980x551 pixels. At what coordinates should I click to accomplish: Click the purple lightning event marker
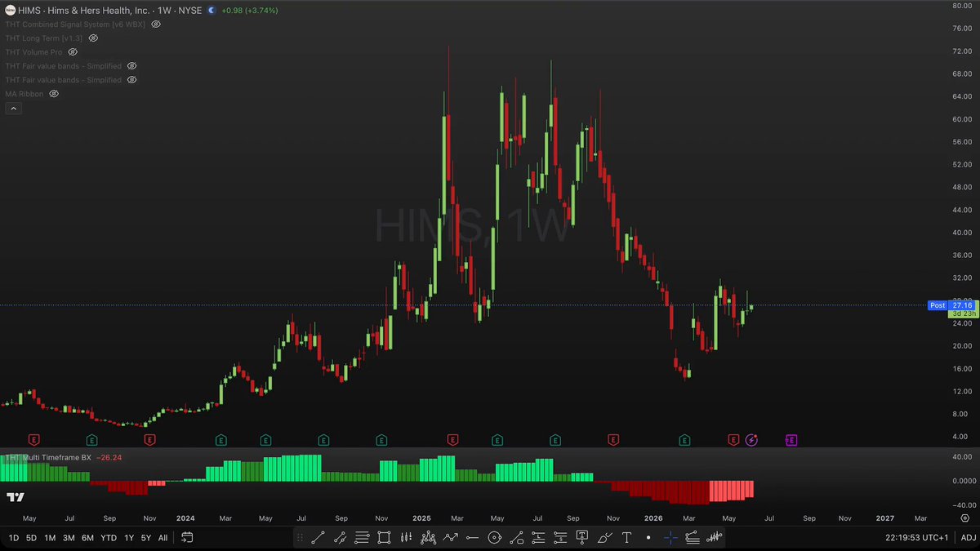(x=752, y=440)
